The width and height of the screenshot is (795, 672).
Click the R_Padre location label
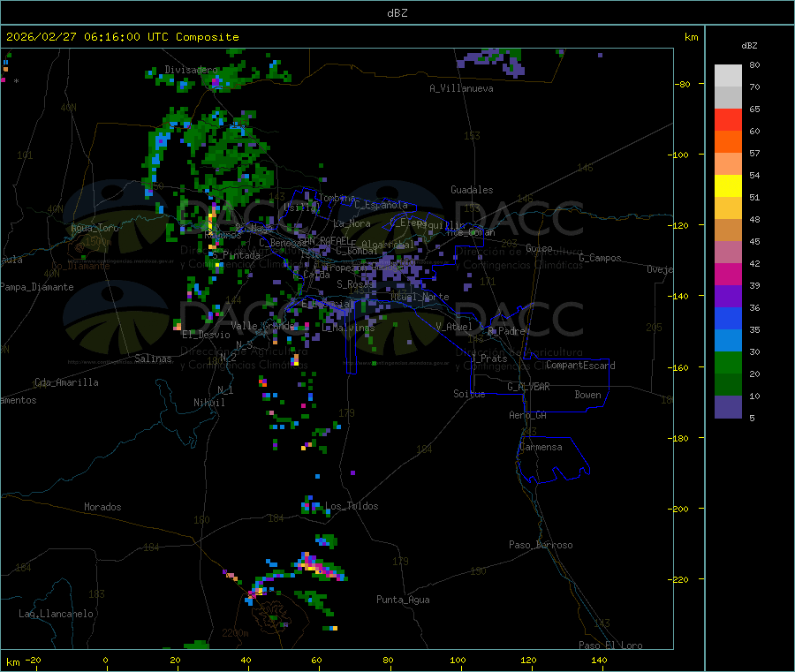click(x=506, y=331)
